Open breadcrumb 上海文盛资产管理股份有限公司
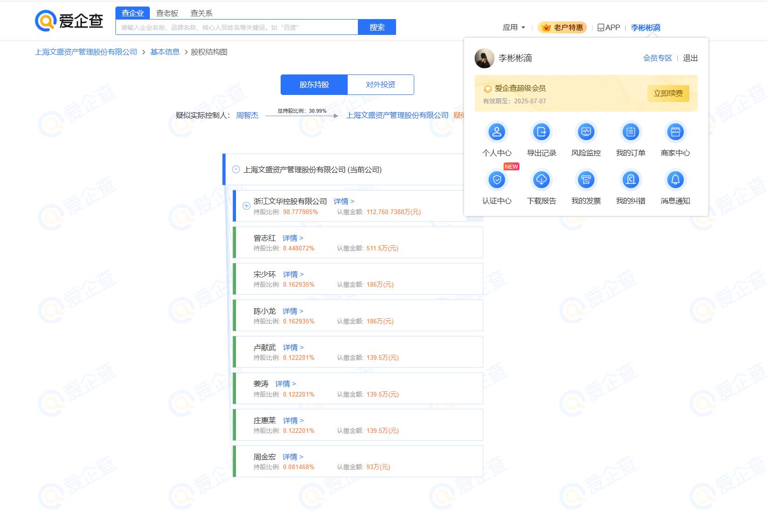 (86, 52)
